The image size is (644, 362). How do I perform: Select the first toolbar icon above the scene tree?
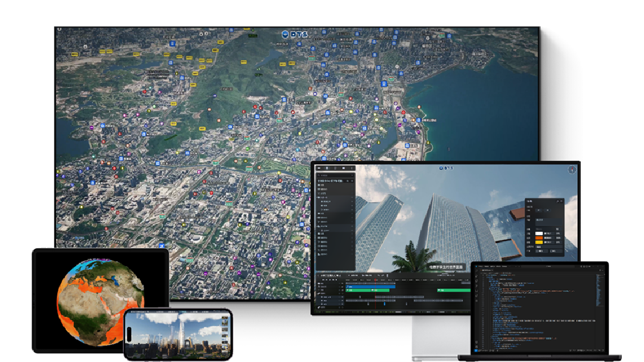pyautogui.click(x=319, y=169)
